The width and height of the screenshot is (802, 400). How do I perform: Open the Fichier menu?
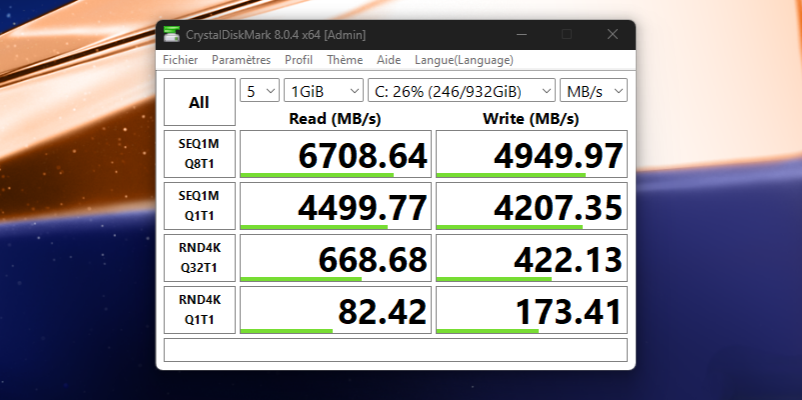click(180, 60)
